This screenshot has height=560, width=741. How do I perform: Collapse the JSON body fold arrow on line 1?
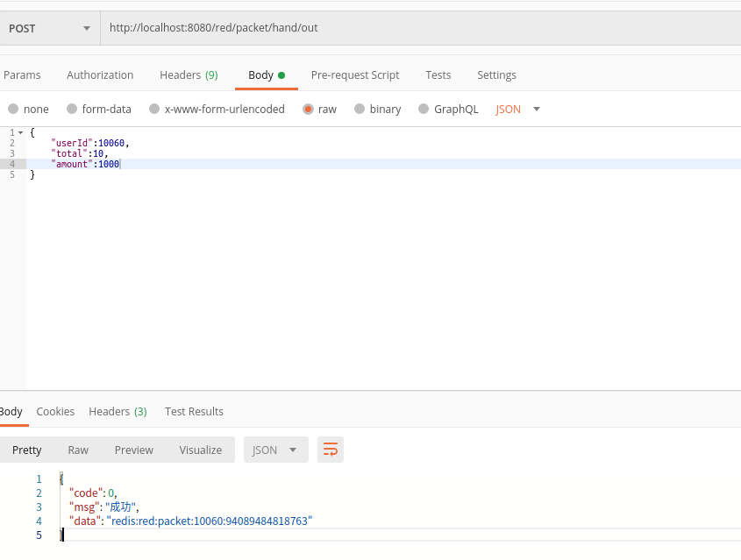pos(20,132)
